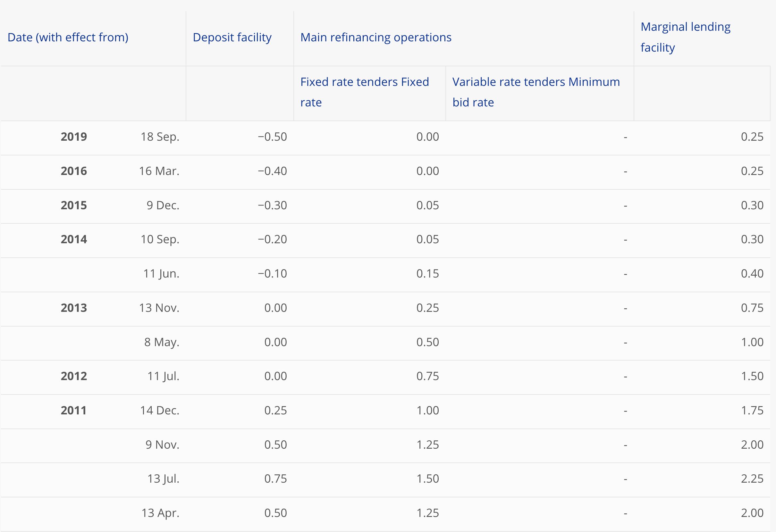Screen dimensions: 776x532
Task: Select the 2013 year cell
Action: [x=74, y=308]
